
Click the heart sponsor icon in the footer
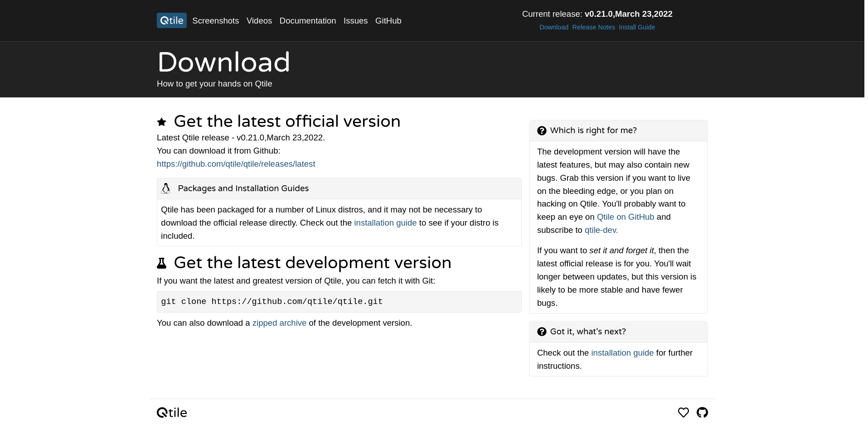pos(683,412)
